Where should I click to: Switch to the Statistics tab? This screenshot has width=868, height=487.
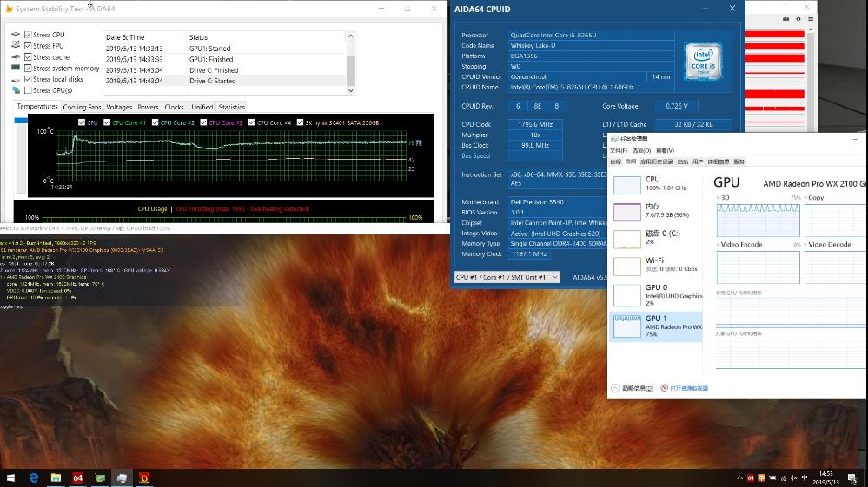(231, 107)
